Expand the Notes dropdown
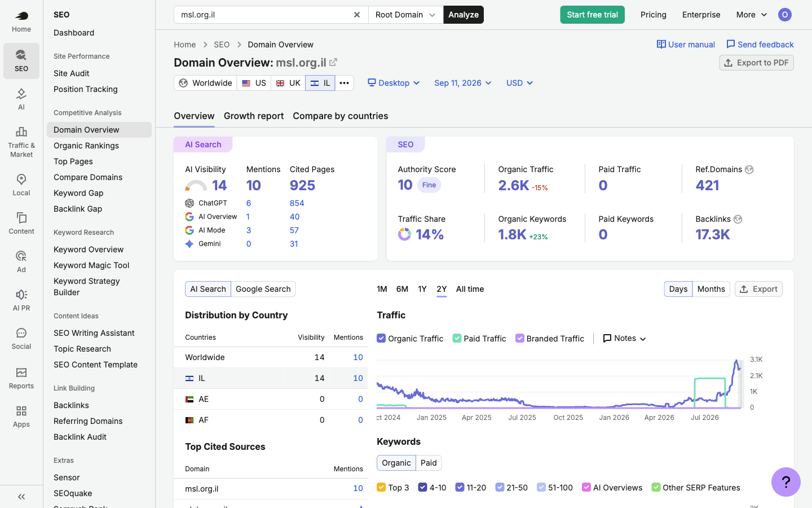Viewport: 812px width, 508px height. coord(624,339)
